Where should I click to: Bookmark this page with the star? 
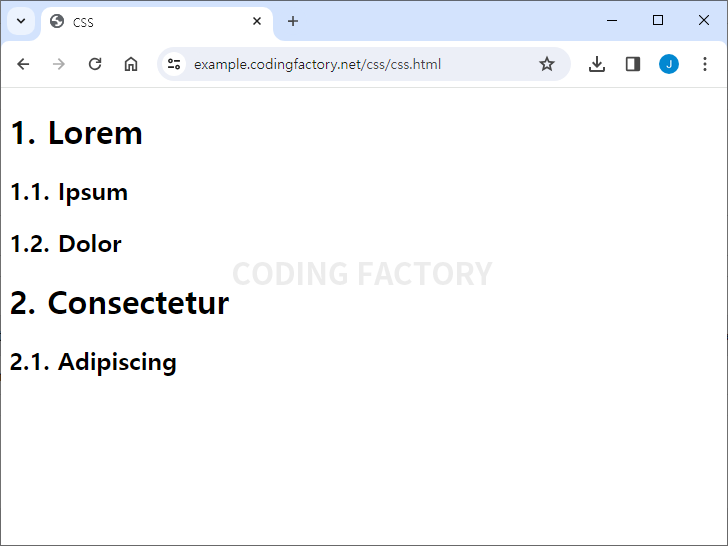547,64
